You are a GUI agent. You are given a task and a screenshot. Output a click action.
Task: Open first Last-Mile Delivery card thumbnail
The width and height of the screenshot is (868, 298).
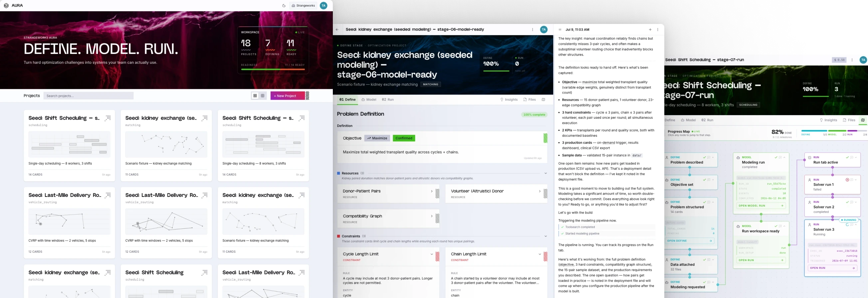(70, 221)
